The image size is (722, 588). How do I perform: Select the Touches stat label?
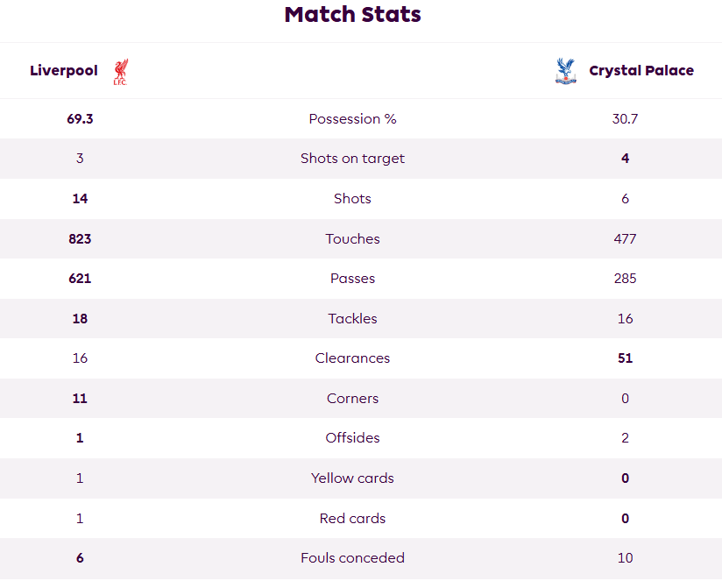(x=353, y=239)
